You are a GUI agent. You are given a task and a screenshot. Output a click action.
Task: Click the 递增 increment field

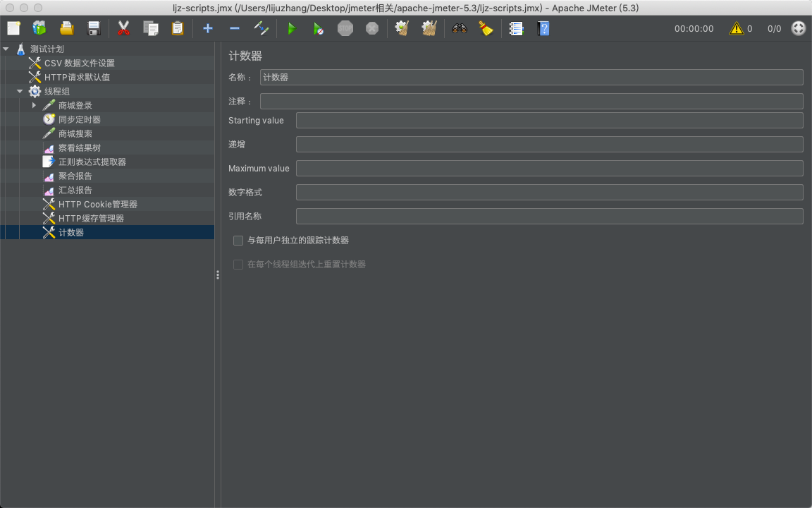pos(550,144)
